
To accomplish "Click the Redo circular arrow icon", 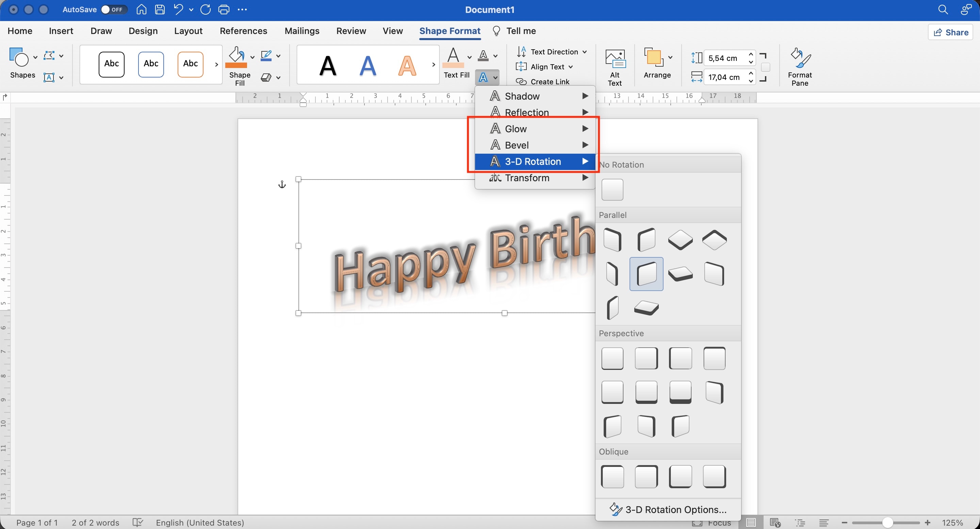I will (x=206, y=10).
